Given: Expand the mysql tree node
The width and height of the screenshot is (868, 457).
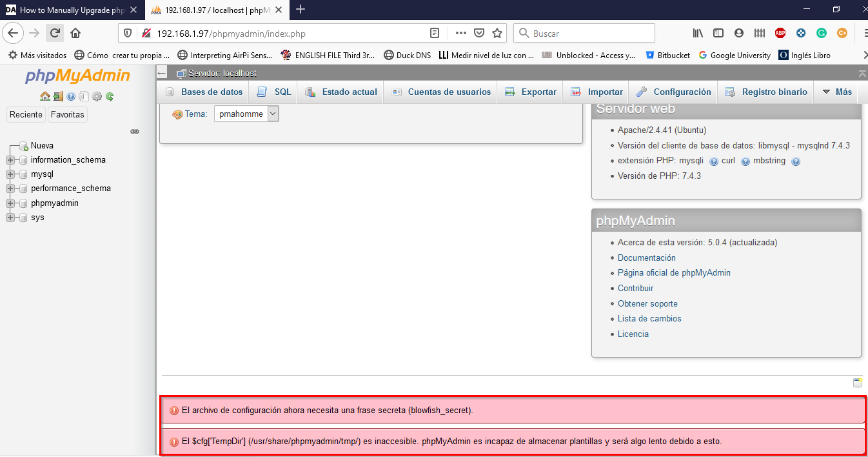Looking at the screenshot, I should tap(10, 174).
